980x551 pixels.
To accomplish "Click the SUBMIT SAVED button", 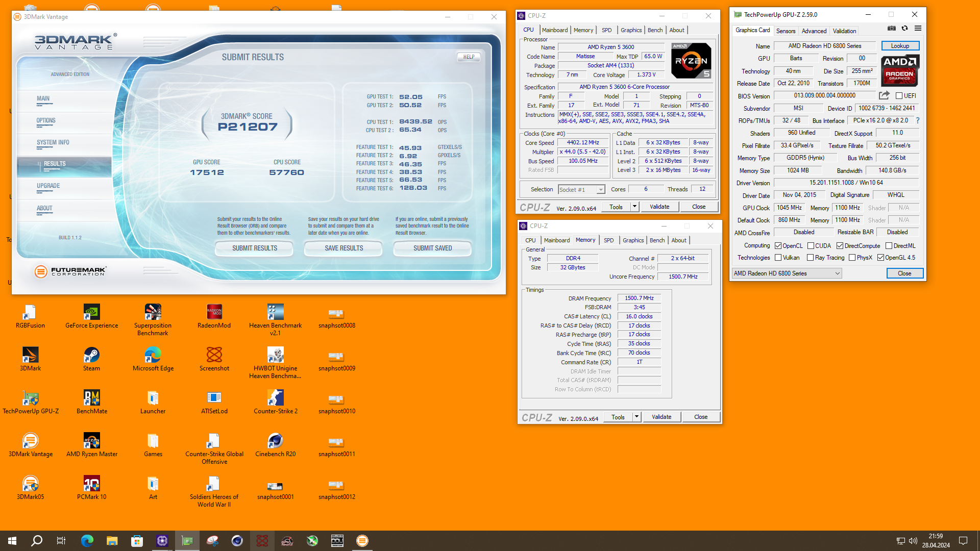I will click(432, 248).
